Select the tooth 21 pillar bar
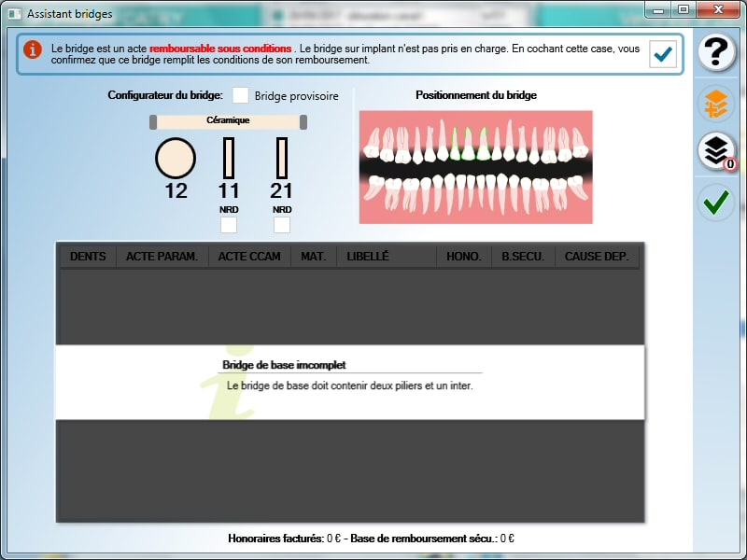This screenshot has width=747, height=560. coord(281,158)
